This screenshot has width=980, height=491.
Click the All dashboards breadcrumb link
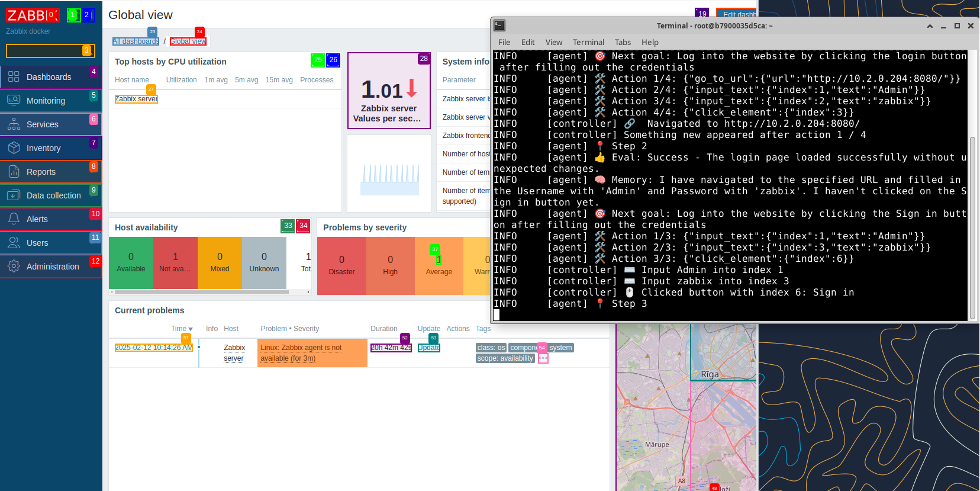point(136,41)
